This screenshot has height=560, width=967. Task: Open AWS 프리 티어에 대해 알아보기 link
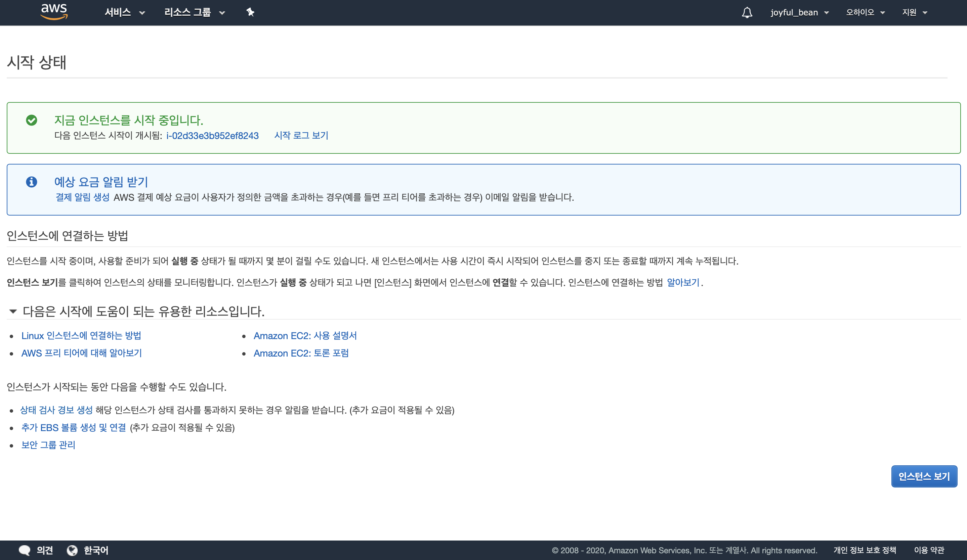[x=81, y=353]
